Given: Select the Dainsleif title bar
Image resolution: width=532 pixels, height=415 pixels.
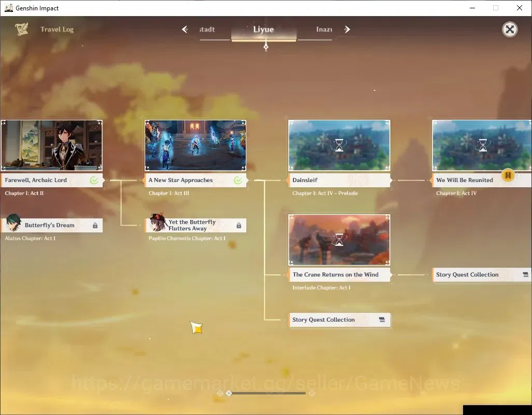Looking at the screenshot, I should pyautogui.click(x=339, y=180).
